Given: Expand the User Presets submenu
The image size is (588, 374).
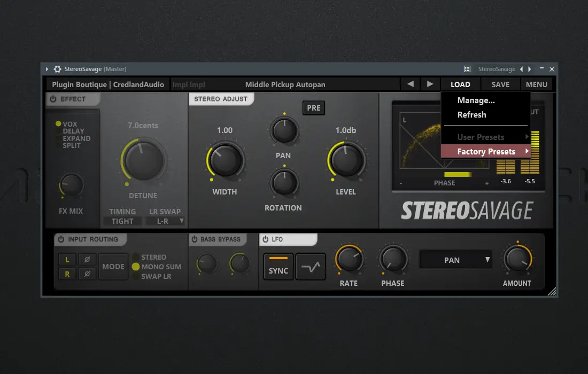Looking at the screenshot, I should click(x=485, y=137).
